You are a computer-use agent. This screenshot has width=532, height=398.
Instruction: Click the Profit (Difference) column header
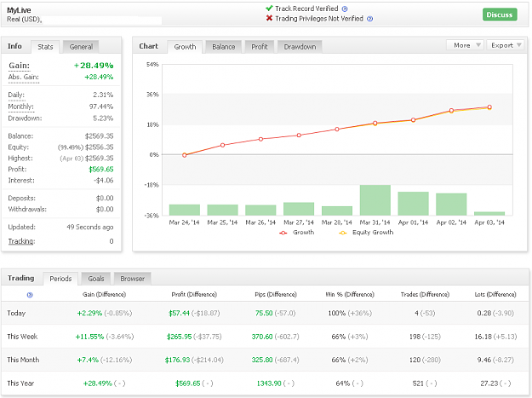(x=194, y=294)
